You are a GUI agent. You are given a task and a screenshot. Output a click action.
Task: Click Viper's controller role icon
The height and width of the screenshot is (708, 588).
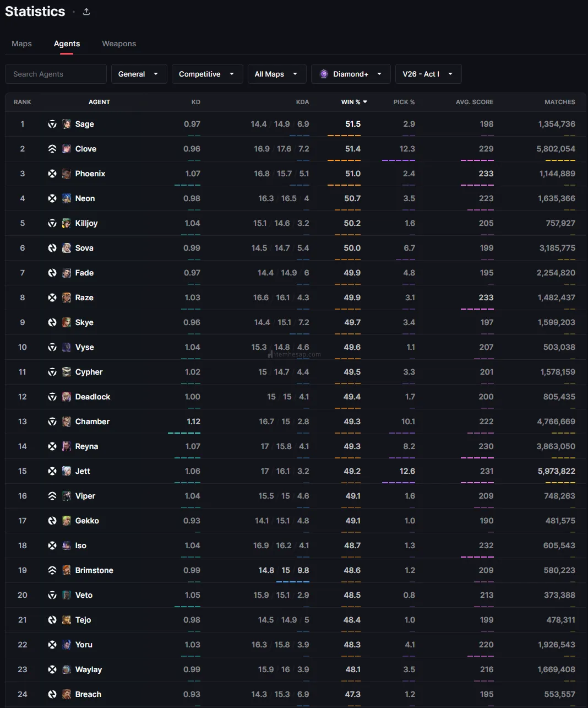52,496
